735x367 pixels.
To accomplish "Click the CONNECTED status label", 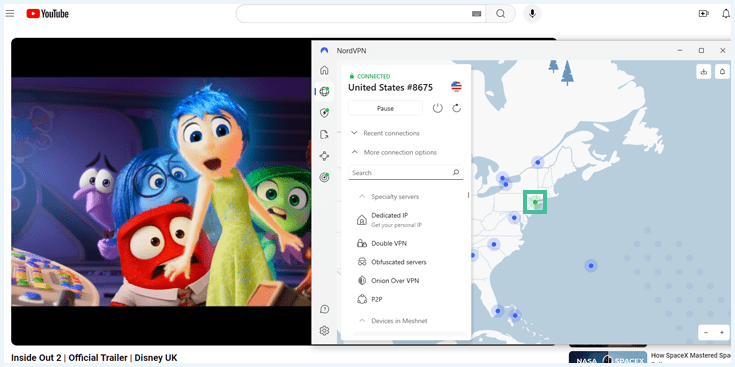I will click(373, 76).
